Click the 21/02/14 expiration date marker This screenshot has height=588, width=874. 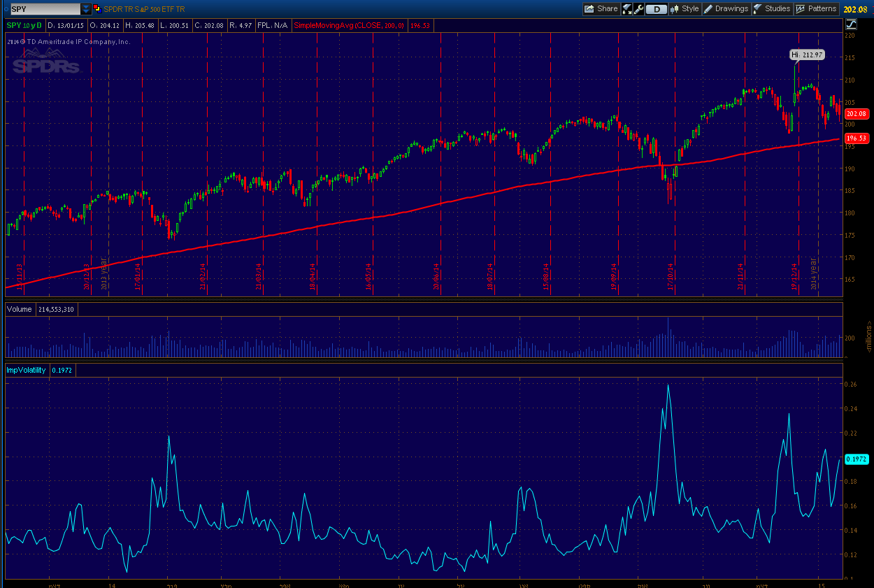coord(203,276)
